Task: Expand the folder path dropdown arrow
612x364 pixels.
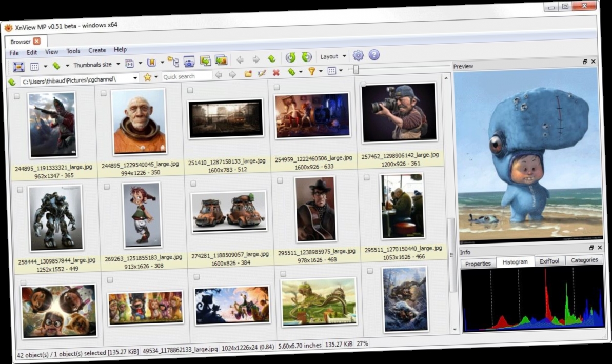Action: [135, 78]
